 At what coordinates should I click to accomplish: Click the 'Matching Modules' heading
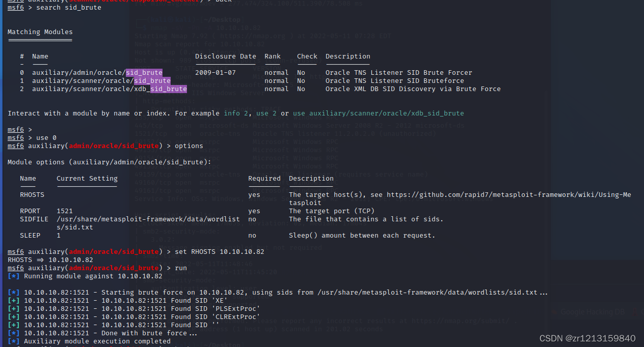click(x=40, y=32)
